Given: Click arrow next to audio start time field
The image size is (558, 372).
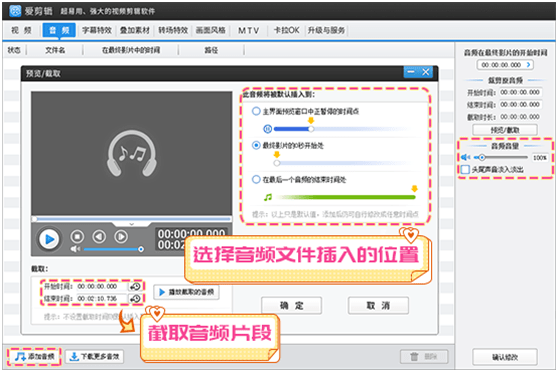Looking at the screenshot, I should coord(529,64).
